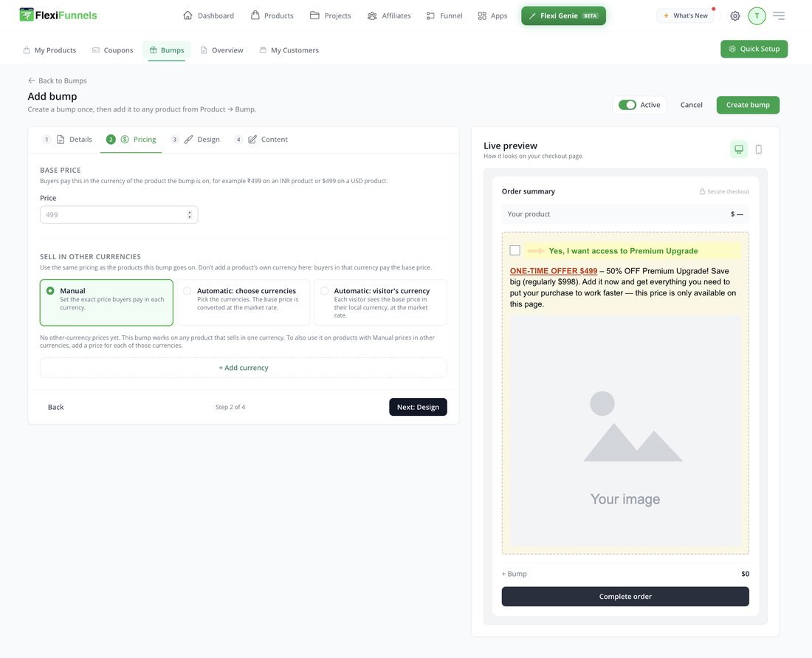Focus the Price input field
The height and width of the screenshot is (658, 812).
coord(119,214)
